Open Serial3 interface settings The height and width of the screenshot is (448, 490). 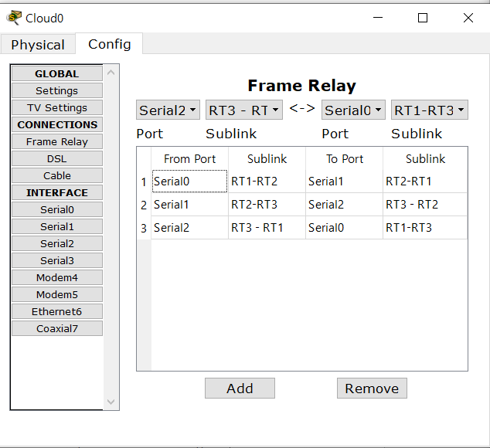pos(57,260)
